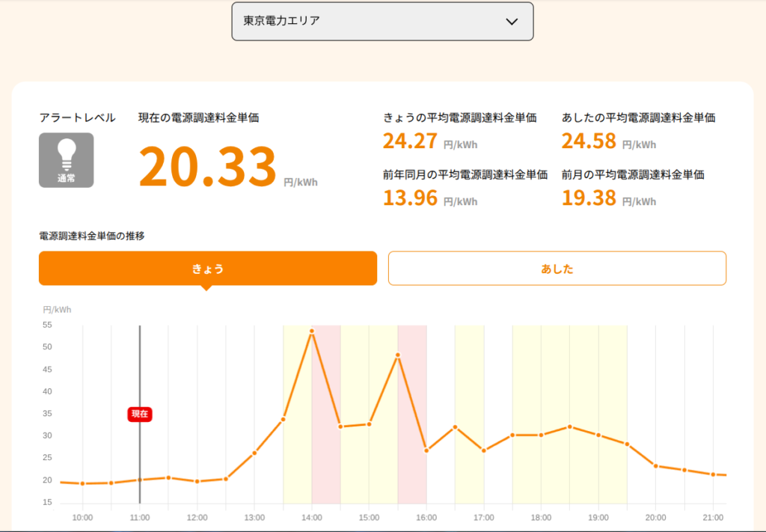Open the 東京電力エリア area dropdown
Screen dimensions: 766x532
coord(382,22)
